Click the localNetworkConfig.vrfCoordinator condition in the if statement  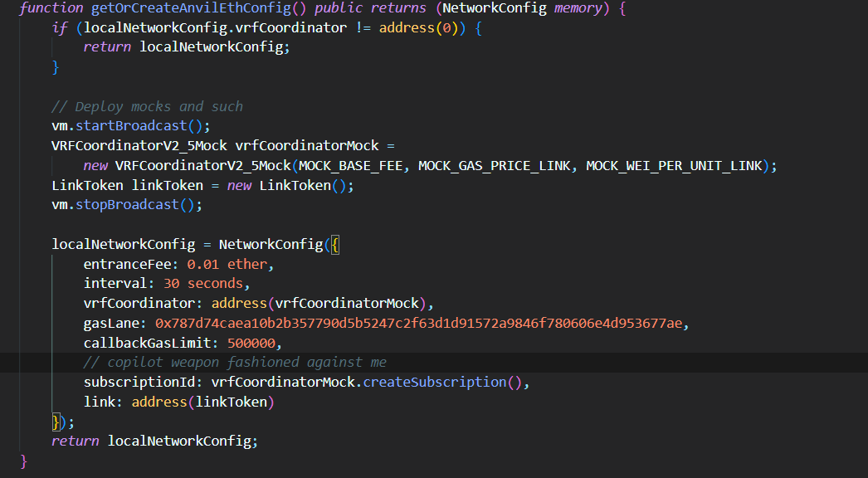[x=215, y=27]
